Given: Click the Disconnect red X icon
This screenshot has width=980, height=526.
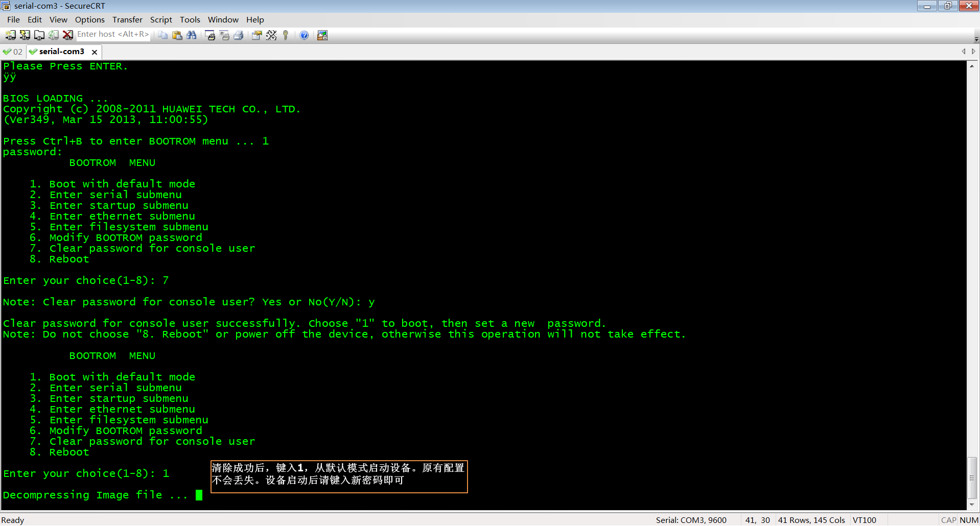Looking at the screenshot, I should point(67,35).
